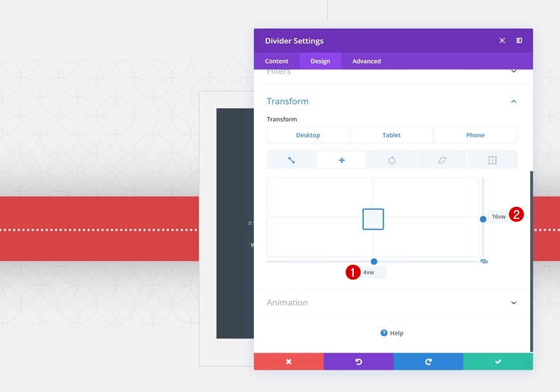Undo last change with purple button

click(x=358, y=361)
